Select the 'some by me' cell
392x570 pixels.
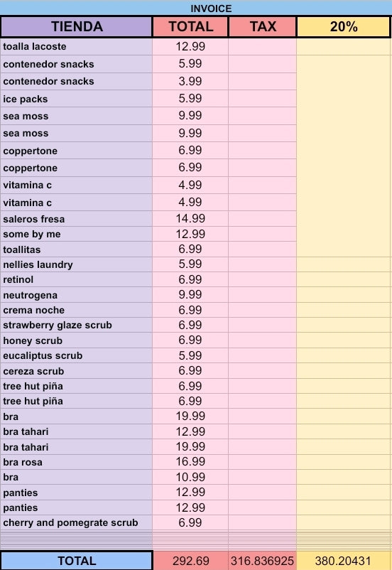(x=76, y=234)
